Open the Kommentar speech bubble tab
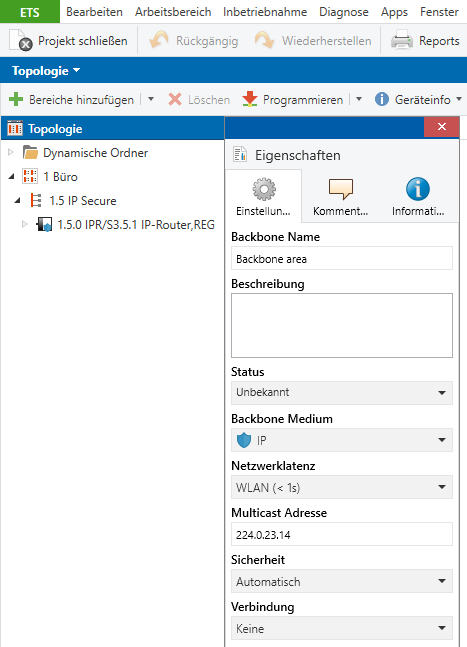Viewport: 467px width, 647px height. click(x=340, y=196)
